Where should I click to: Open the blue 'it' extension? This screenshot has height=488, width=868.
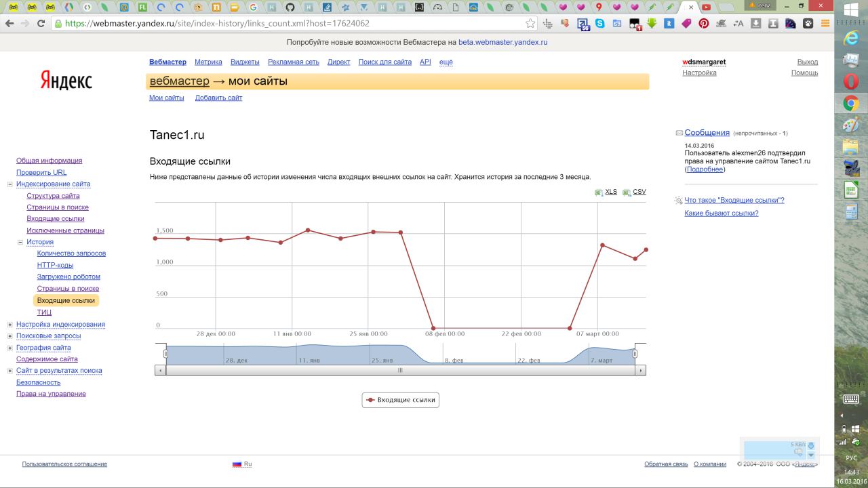pyautogui.click(x=669, y=23)
